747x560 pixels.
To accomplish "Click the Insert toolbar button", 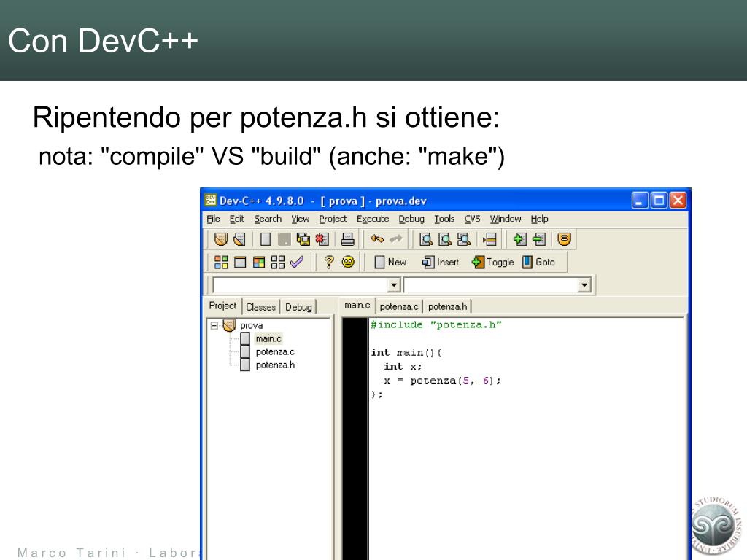I will point(441,262).
